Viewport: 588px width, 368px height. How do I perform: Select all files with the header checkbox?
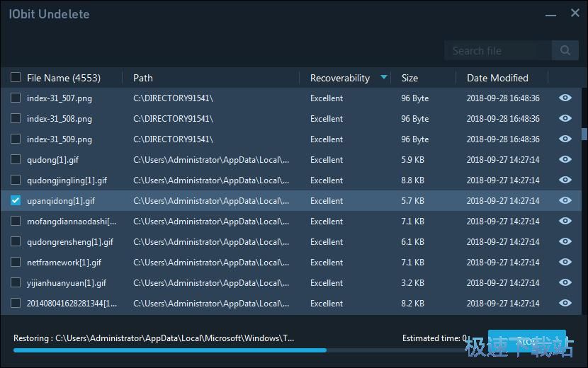coord(16,77)
